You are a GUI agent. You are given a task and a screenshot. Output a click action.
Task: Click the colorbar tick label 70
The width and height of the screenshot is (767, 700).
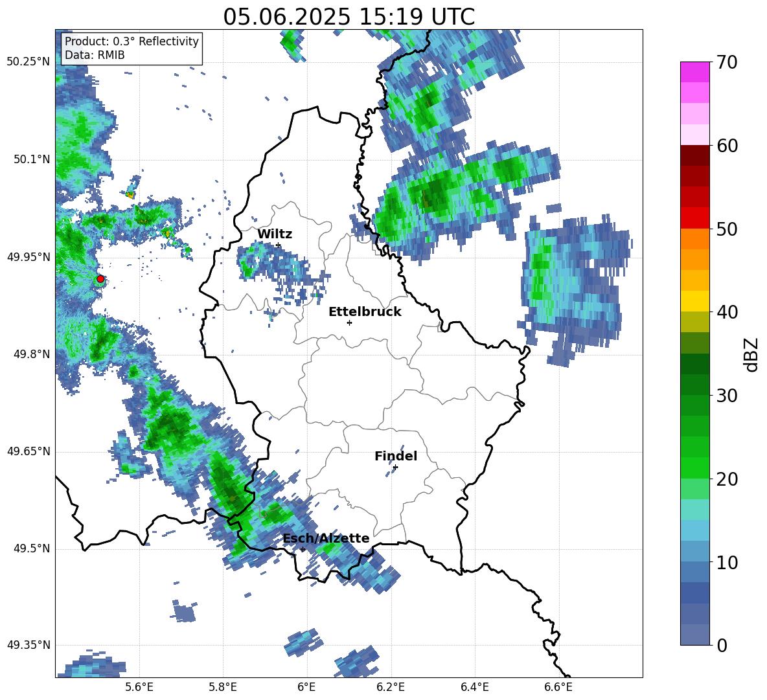point(727,63)
